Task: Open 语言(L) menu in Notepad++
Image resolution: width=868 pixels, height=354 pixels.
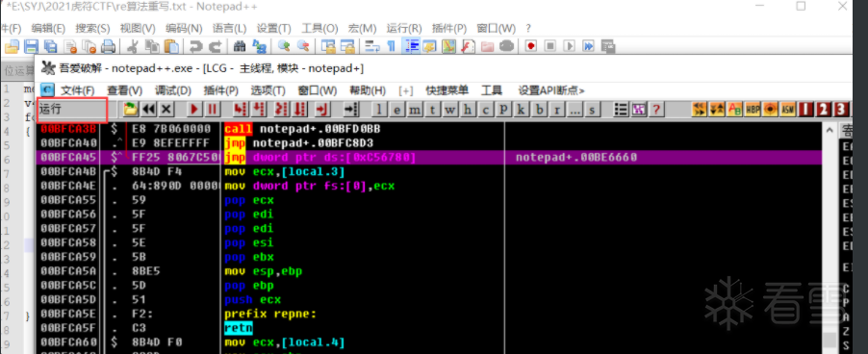Action: [229, 28]
